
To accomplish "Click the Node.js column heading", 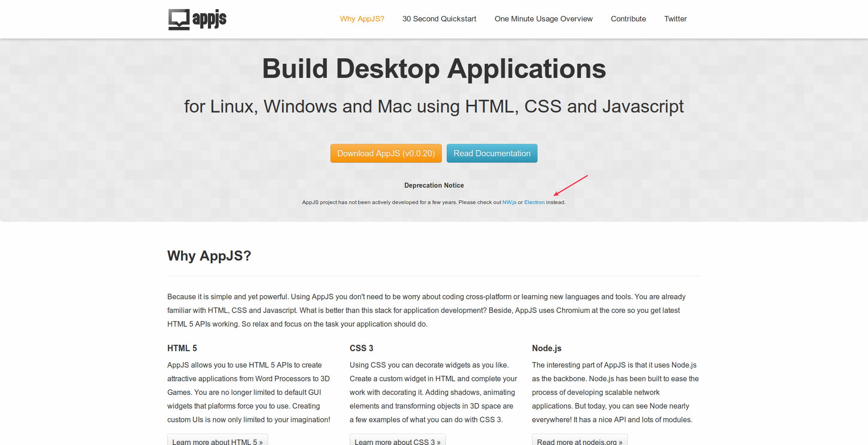I will tap(546, 348).
